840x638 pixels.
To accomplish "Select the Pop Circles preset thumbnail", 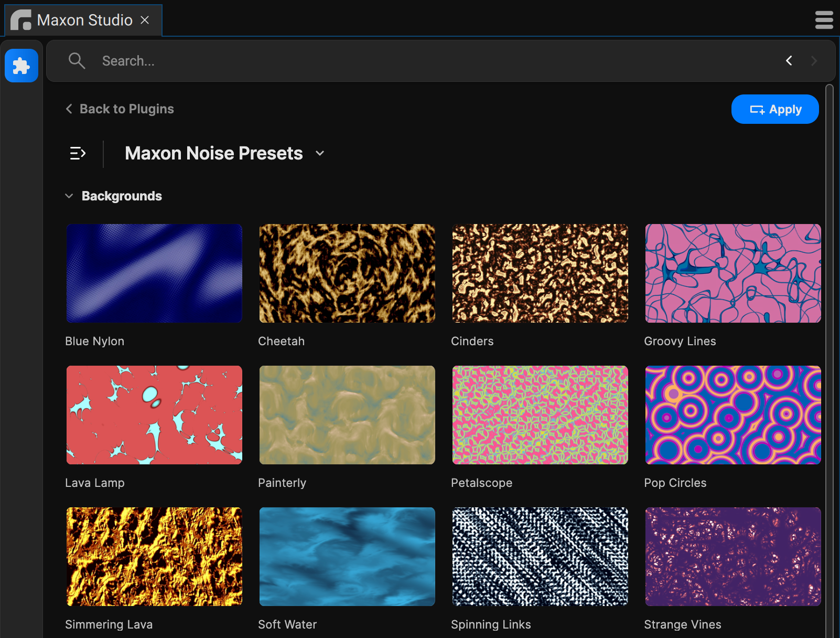I will pos(733,415).
